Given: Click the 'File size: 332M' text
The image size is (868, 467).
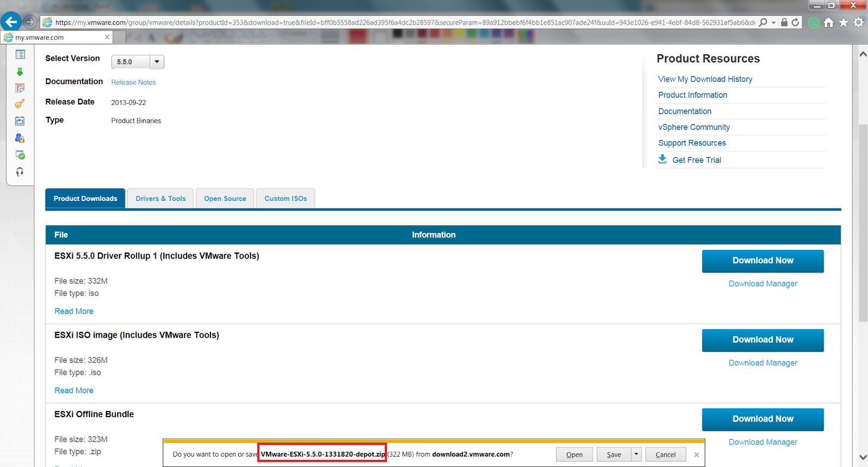Looking at the screenshot, I should coord(81,281).
